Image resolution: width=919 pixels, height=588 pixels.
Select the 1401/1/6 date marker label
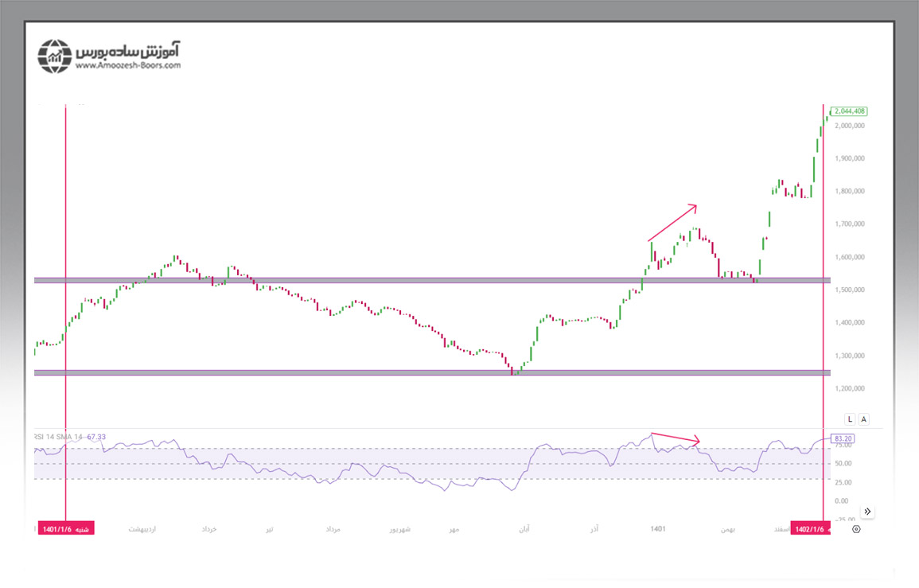point(66,528)
